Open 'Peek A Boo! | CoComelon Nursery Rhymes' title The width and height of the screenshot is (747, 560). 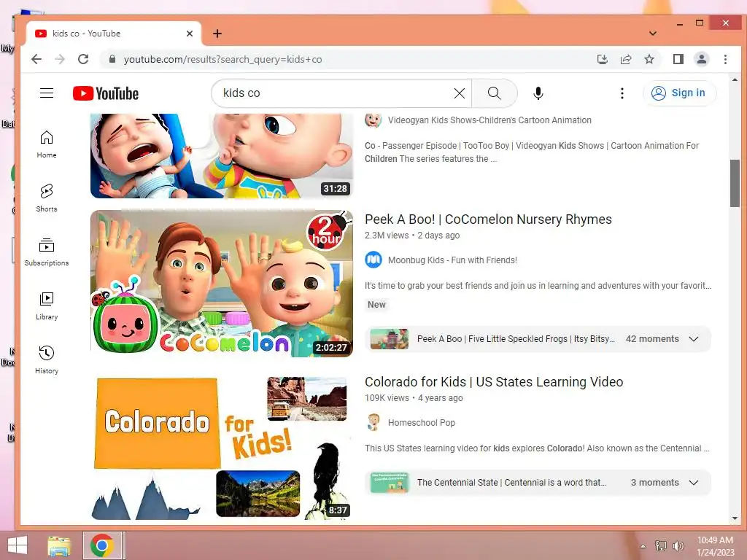pyautogui.click(x=488, y=219)
